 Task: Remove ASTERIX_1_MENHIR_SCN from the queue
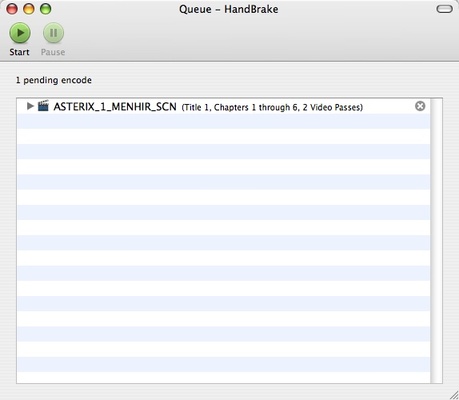click(x=420, y=106)
